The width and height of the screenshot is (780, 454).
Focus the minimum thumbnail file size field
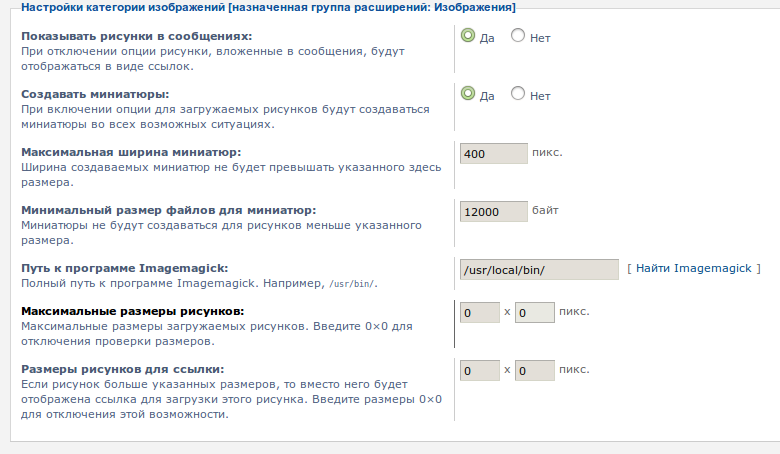(x=493, y=211)
